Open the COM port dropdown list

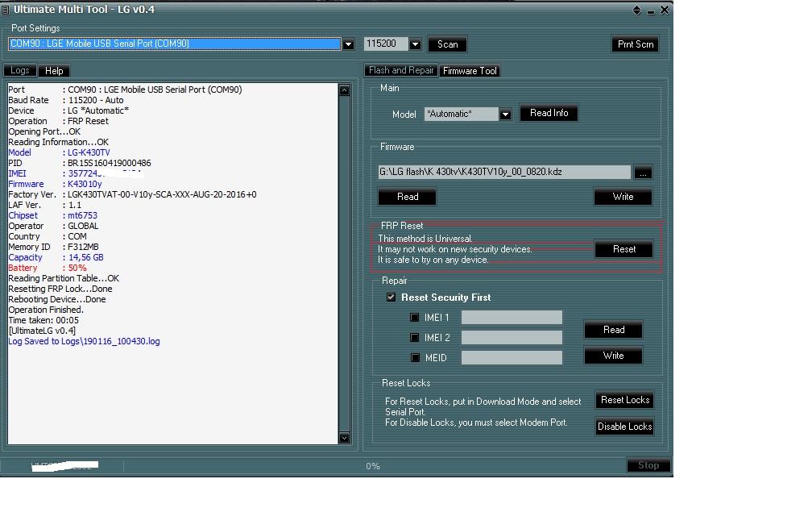(349, 44)
